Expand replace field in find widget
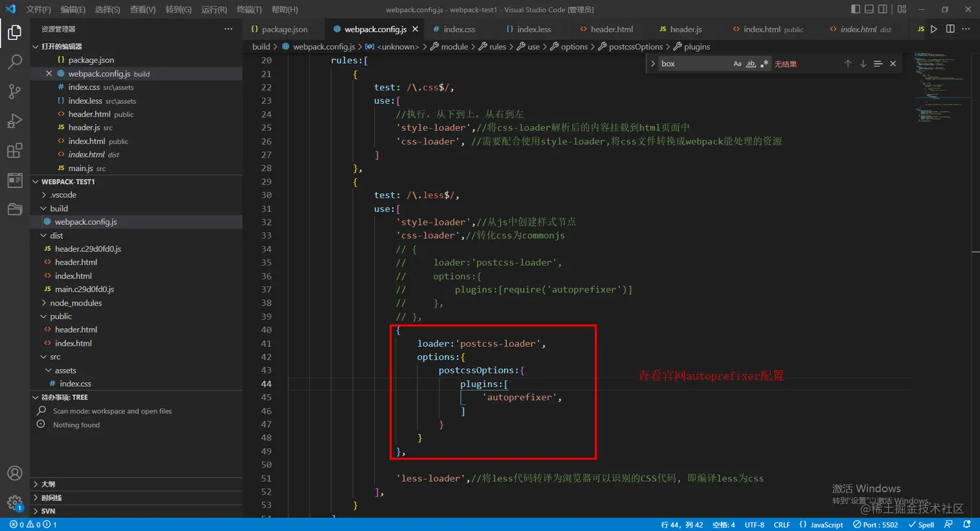Screen dimensions: 980x531 tap(653, 64)
